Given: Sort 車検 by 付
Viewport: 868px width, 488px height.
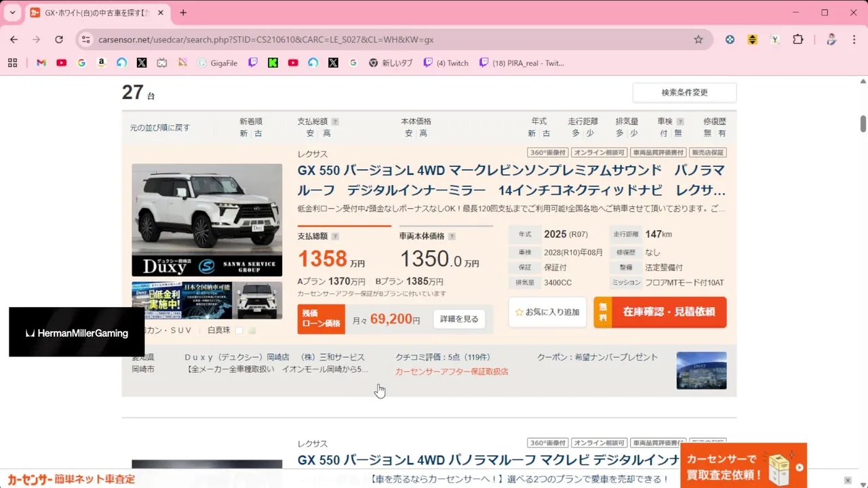Looking at the screenshot, I should click(664, 134).
